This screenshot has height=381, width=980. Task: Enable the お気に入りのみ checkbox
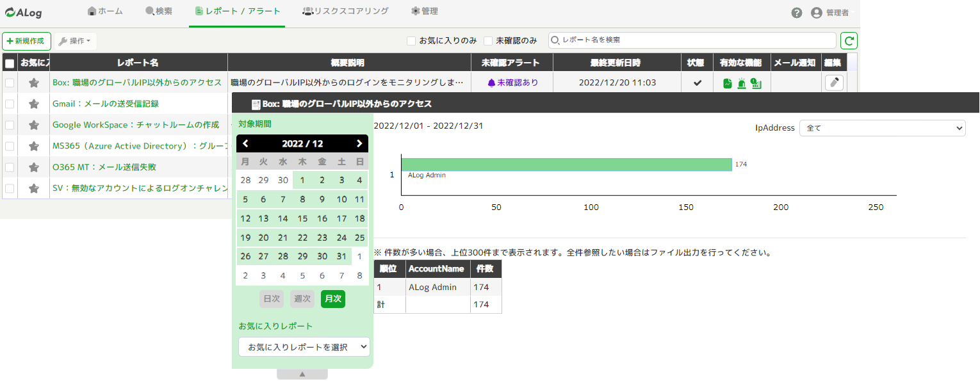(411, 41)
